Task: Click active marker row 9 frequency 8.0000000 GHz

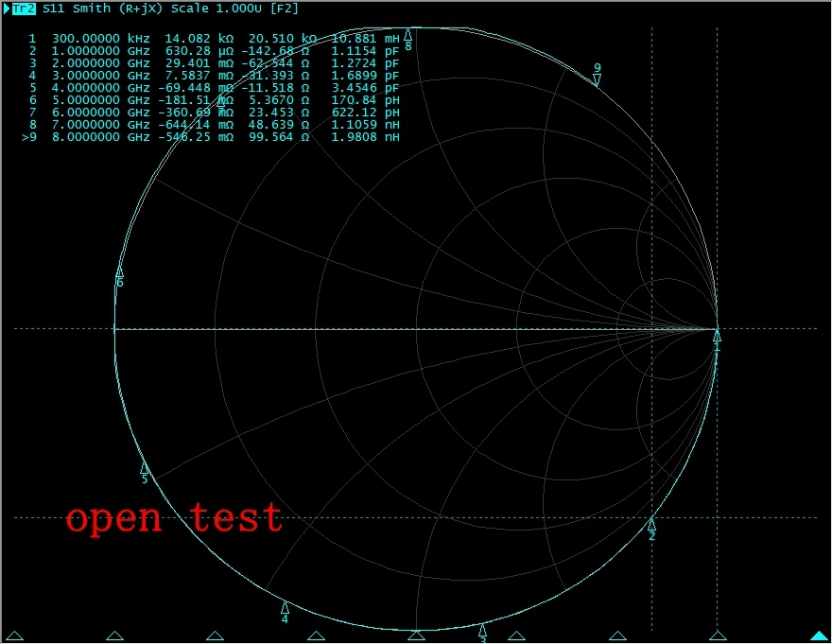Action: [101, 137]
